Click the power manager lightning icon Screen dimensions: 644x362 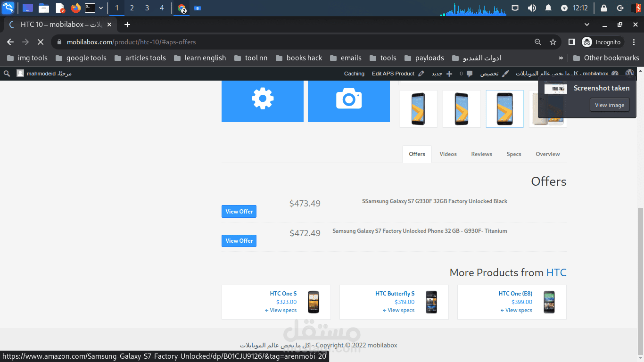coord(564,8)
